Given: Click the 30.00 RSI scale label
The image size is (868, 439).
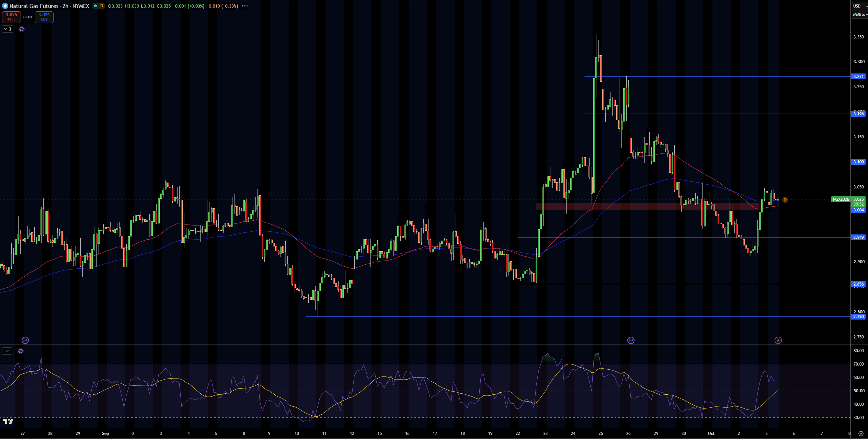Looking at the screenshot, I should click(858, 418).
